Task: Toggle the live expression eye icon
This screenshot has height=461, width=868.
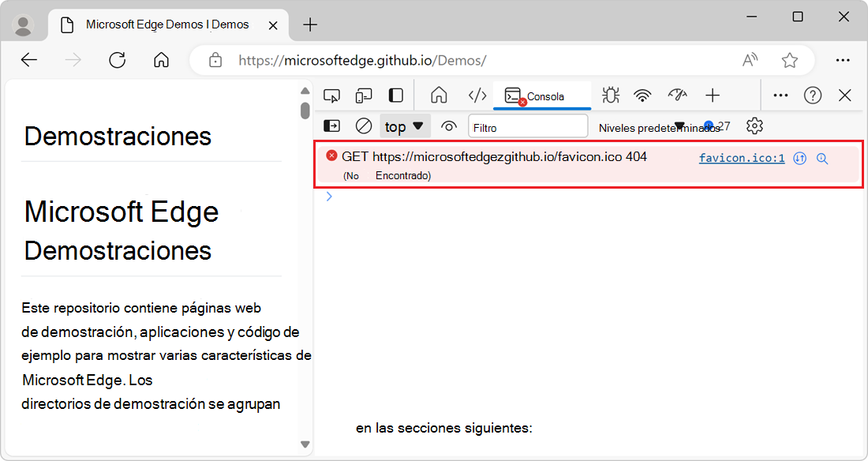Action: 447,126
